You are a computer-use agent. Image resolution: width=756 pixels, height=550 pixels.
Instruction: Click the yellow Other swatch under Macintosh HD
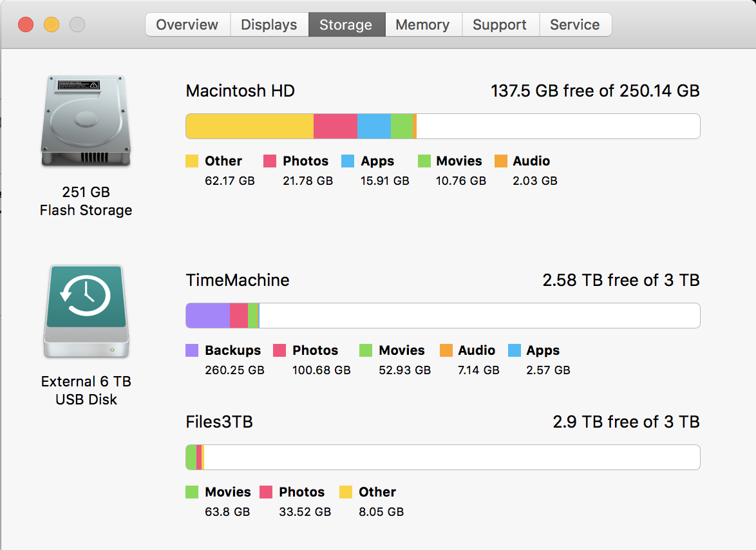192,161
